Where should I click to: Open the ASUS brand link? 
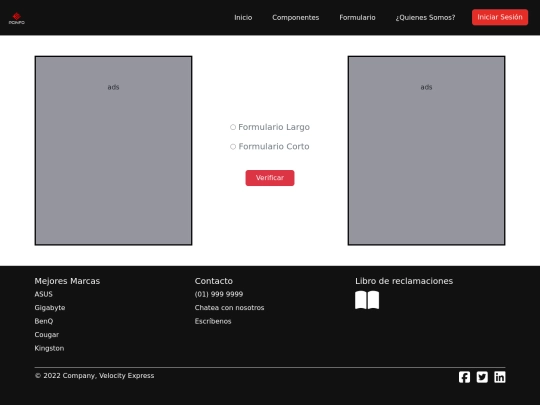[x=43, y=294]
